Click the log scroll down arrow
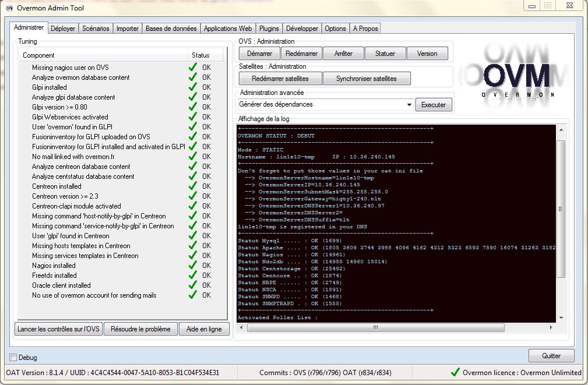 pos(561,318)
